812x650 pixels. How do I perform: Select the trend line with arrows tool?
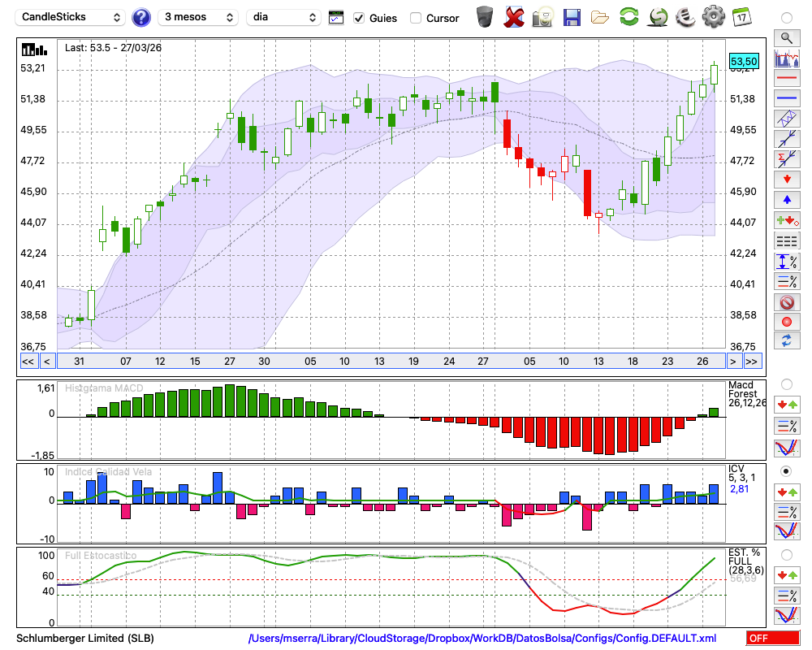click(x=787, y=138)
